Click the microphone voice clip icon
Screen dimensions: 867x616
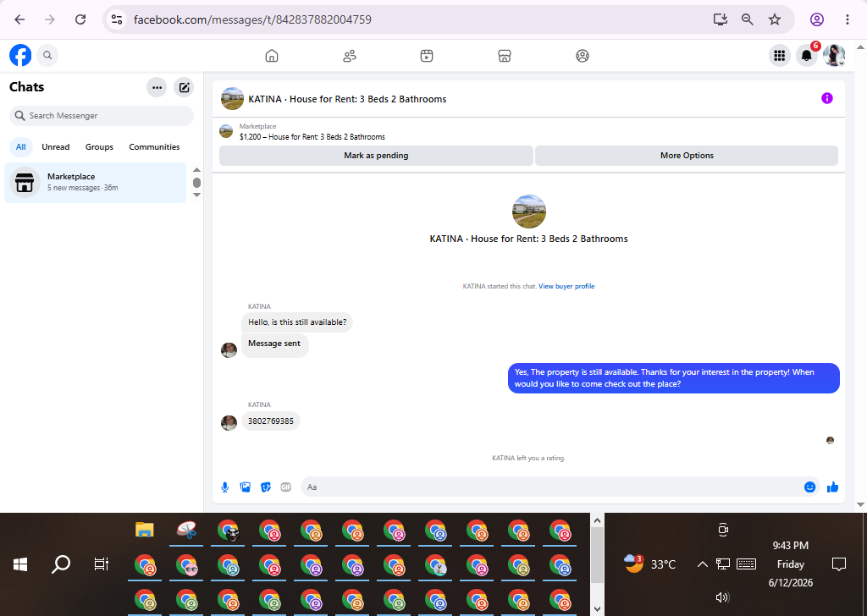click(x=225, y=487)
